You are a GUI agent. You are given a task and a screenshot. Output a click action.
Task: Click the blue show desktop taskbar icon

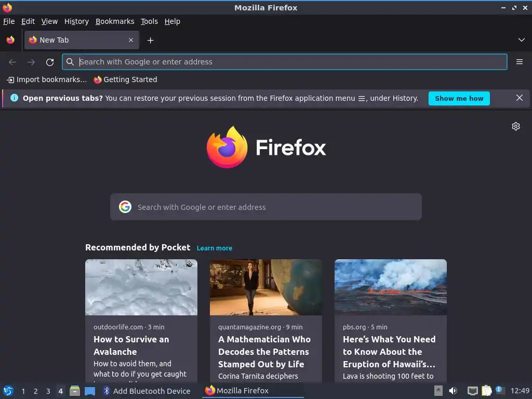tap(90, 391)
